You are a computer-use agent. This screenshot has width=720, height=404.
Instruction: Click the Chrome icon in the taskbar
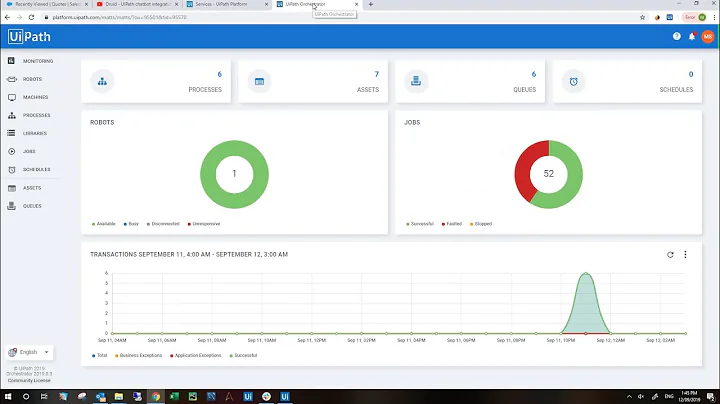point(156,397)
